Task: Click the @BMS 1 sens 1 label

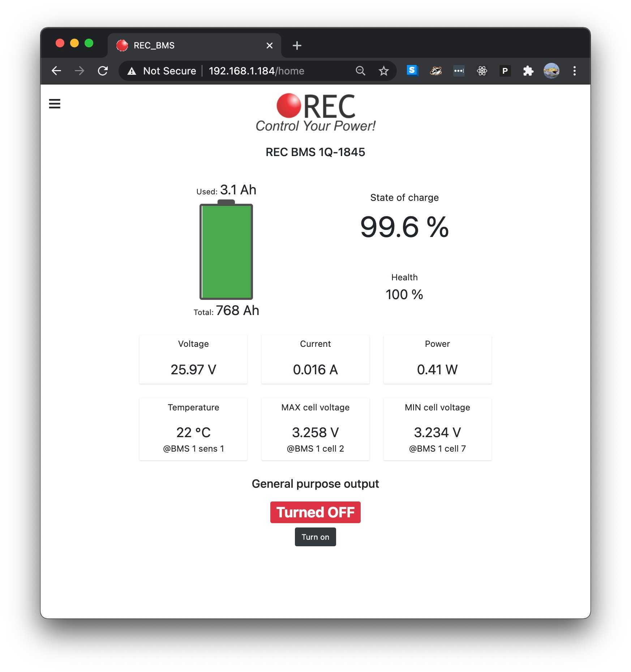Action: (x=193, y=449)
